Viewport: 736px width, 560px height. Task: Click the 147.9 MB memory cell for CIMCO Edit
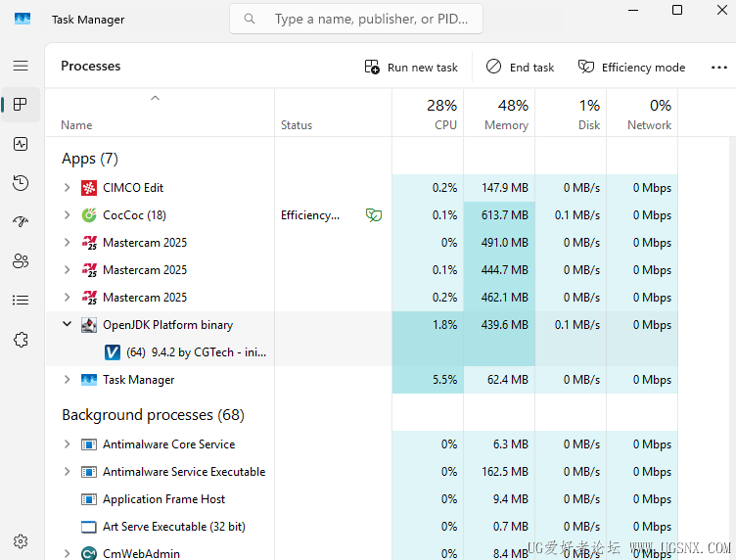499,188
